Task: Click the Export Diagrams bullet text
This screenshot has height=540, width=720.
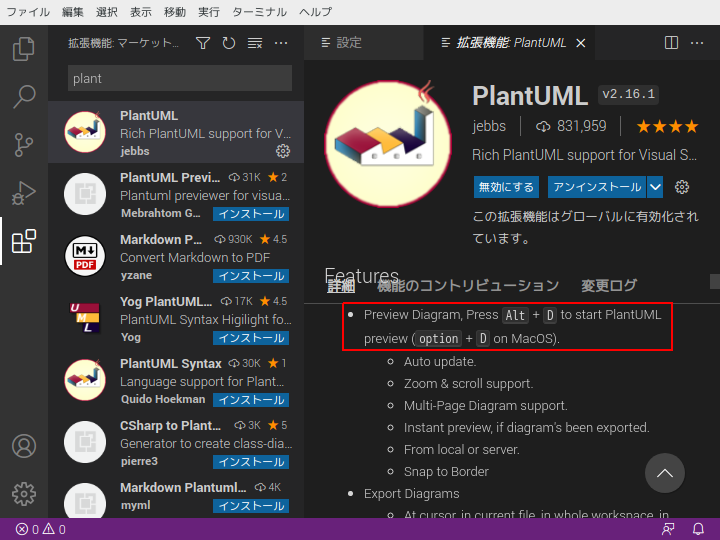Action: 411,494
